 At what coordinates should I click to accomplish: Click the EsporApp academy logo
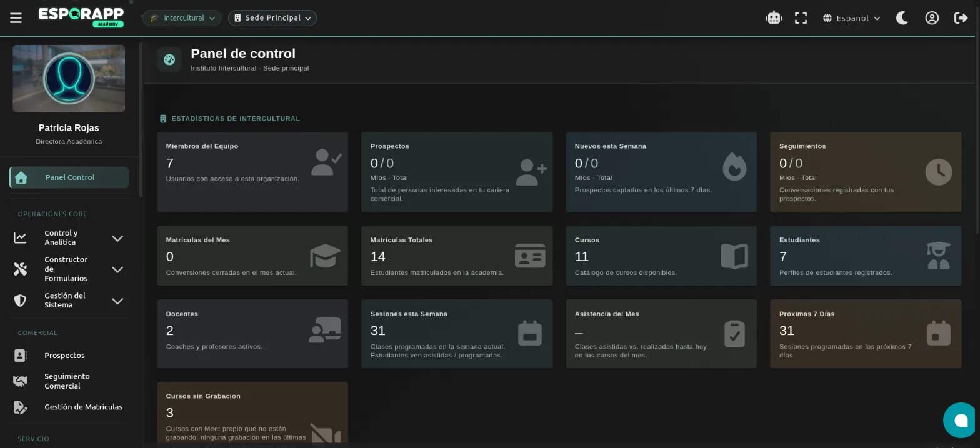[81, 17]
